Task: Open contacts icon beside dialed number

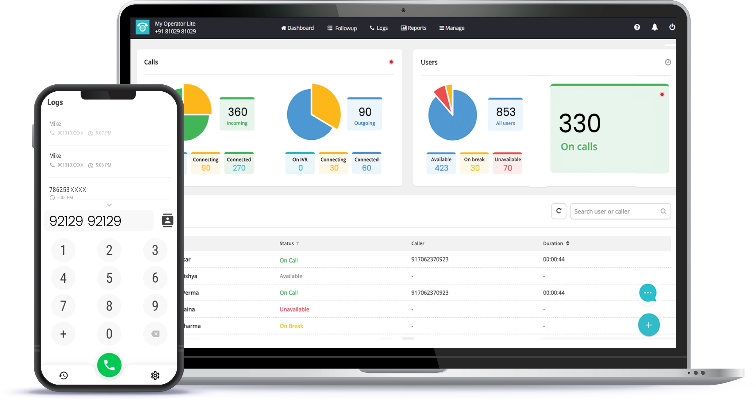Action: (167, 220)
